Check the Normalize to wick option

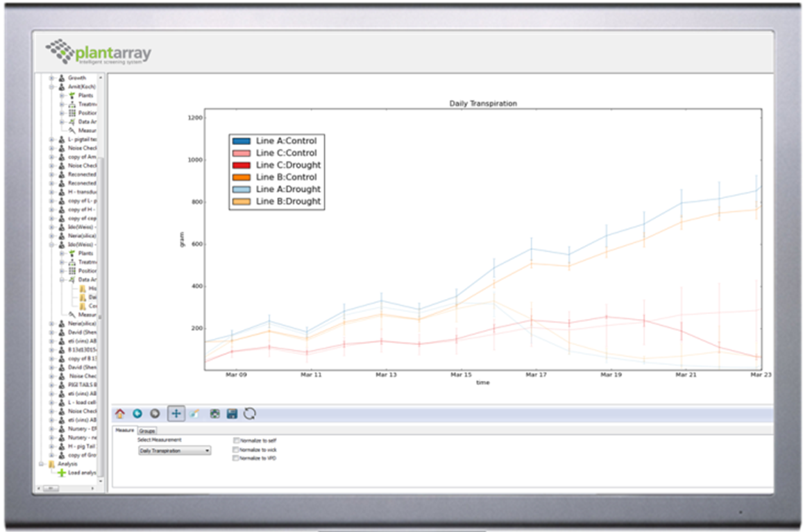(x=237, y=449)
